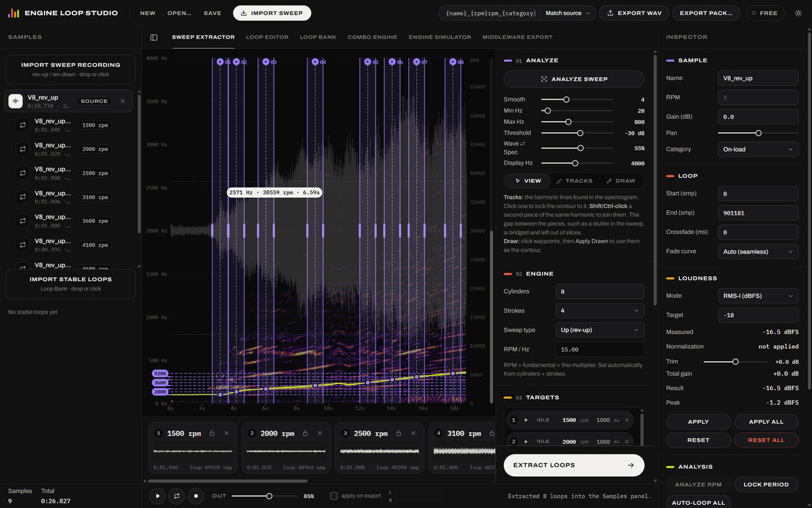This screenshot has width=812, height=508.
Task: Toggle loop playback in the transport bar
Action: pos(177,496)
